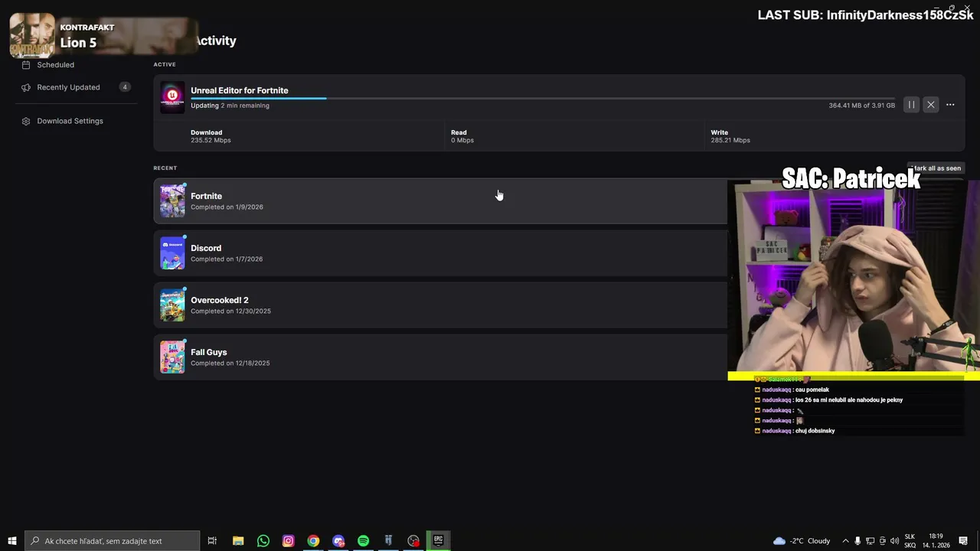The image size is (980, 551).
Task: Select the Fall Guys recent entry
Action: pyautogui.click(x=440, y=357)
